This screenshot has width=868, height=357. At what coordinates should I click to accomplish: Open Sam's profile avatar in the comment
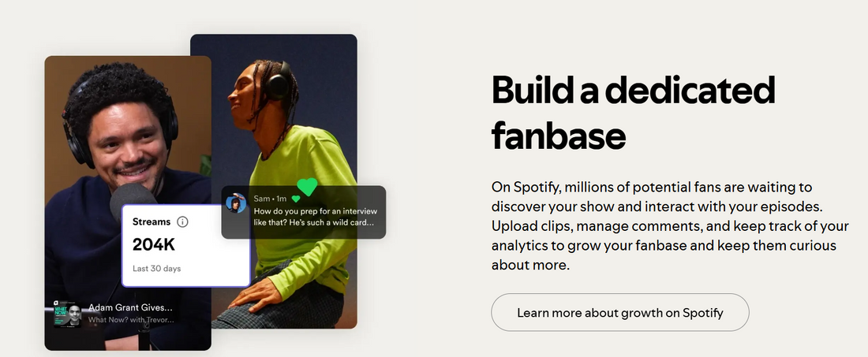pos(236,204)
